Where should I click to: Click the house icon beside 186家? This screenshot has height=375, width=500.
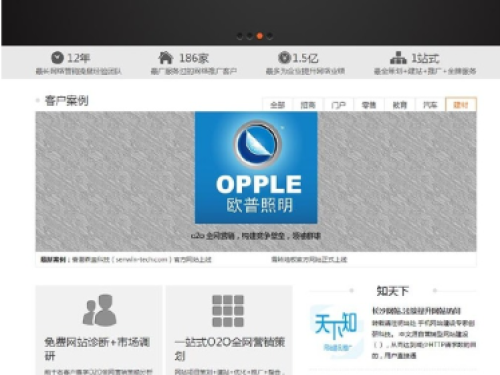pos(166,58)
